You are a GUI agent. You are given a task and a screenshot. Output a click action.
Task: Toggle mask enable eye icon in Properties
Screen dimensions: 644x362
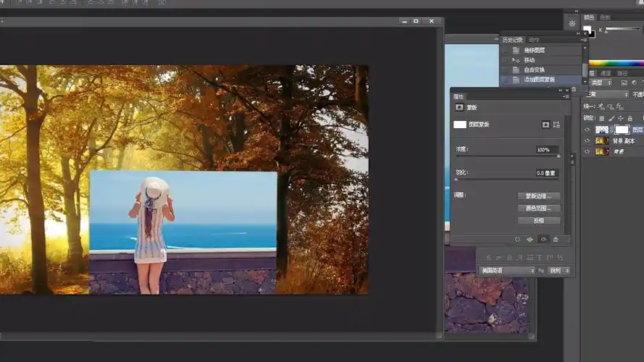543,239
